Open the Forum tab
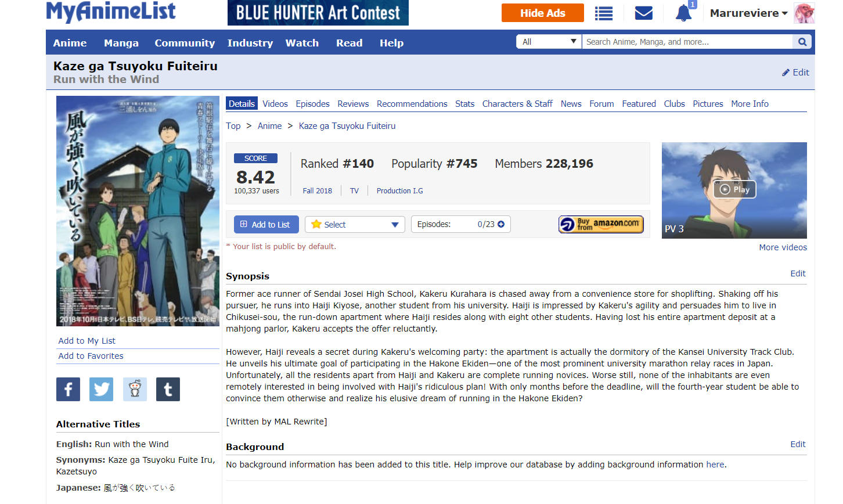The image size is (843, 504). 601,104
